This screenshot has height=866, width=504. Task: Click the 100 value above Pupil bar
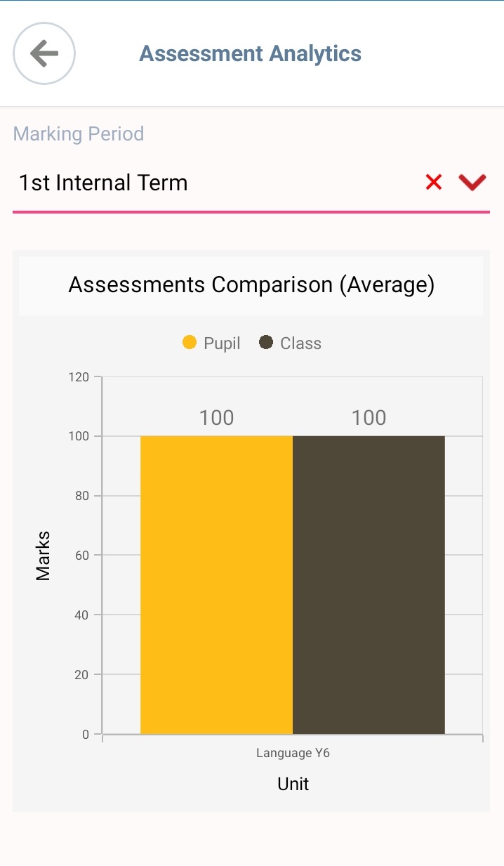[x=216, y=418]
